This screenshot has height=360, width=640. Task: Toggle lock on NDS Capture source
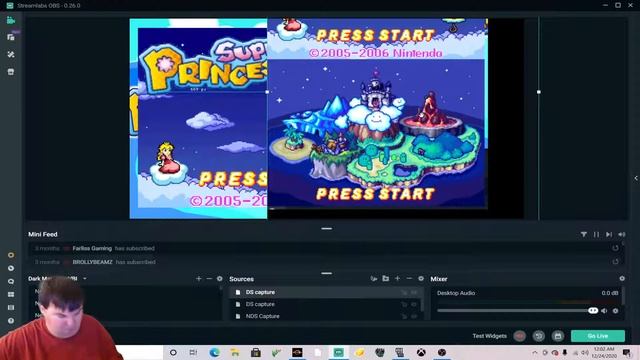[x=404, y=316]
